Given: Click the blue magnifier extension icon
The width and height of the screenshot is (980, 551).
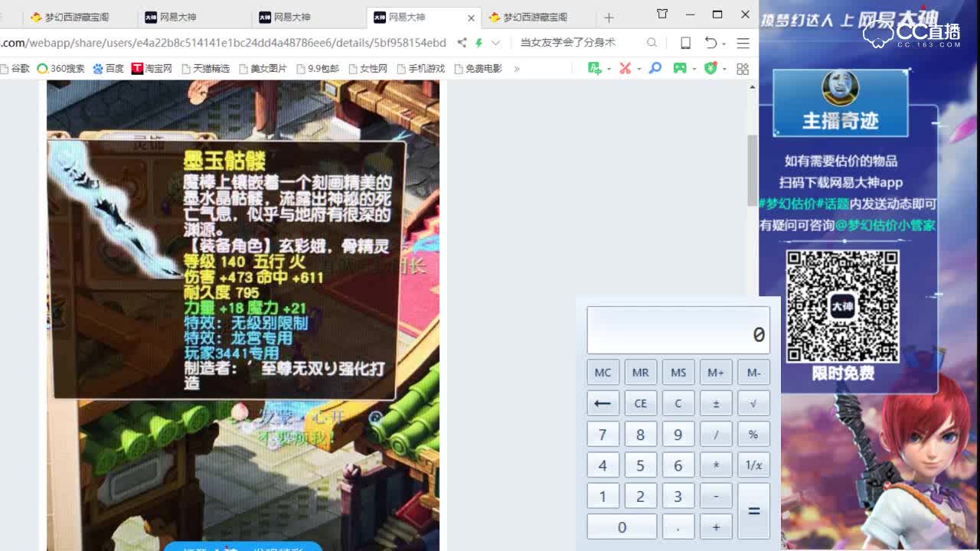Looking at the screenshot, I should (x=655, y=68).
